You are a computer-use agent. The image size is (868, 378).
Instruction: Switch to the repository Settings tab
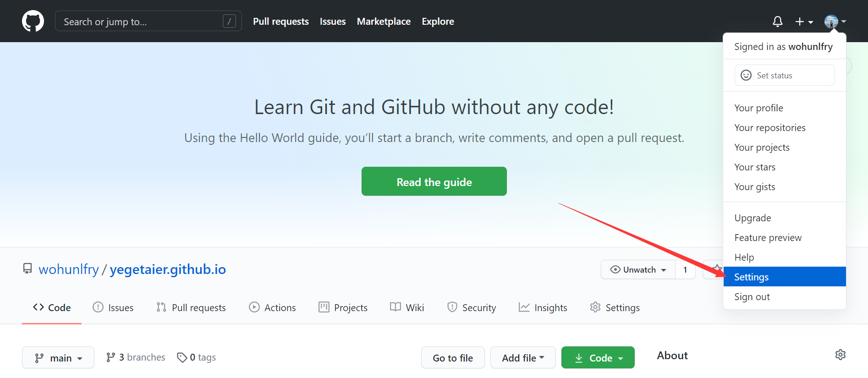615,308
